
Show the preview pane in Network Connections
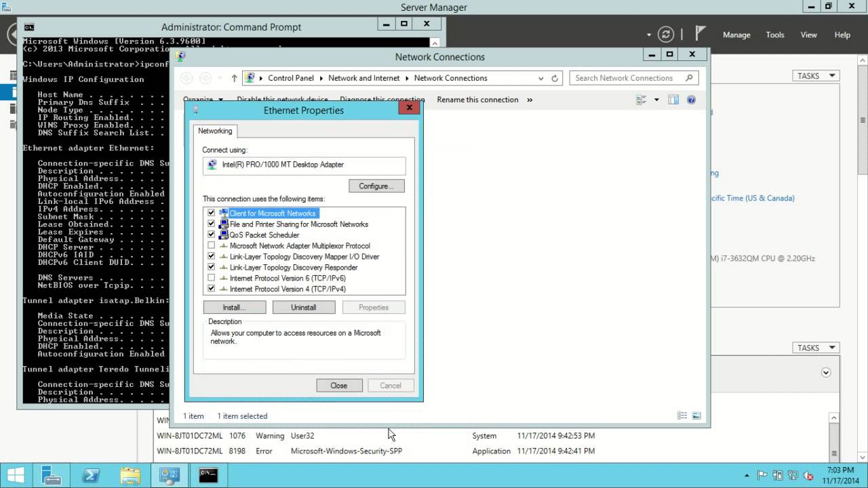pyautogui.click(x=673, y=100)
